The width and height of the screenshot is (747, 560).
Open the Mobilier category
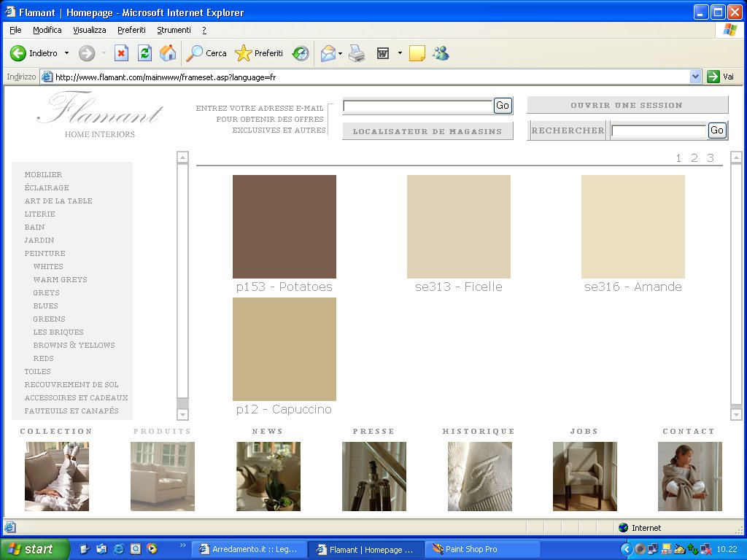click(43, 175)
